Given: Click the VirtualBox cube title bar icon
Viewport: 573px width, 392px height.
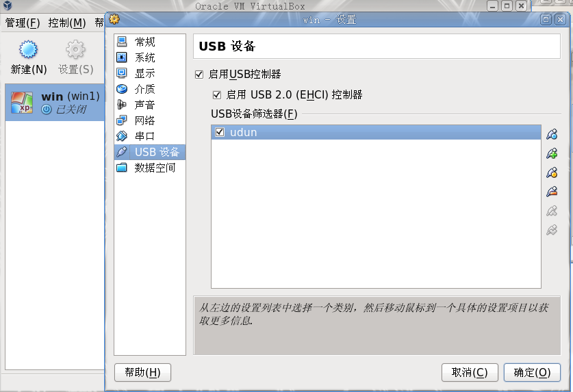Looking at the screenshot, I should pos(8,5).
